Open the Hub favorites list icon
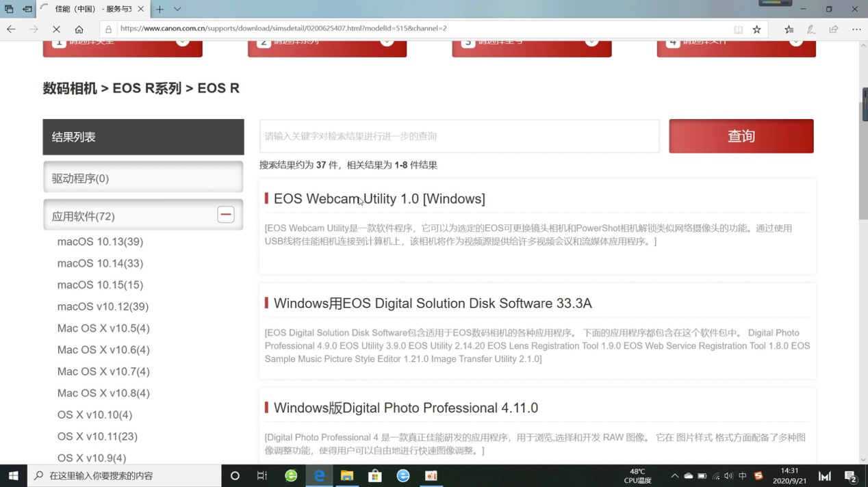Image resolution: width=868 pixels, height=487 pixels. [789, 29]
